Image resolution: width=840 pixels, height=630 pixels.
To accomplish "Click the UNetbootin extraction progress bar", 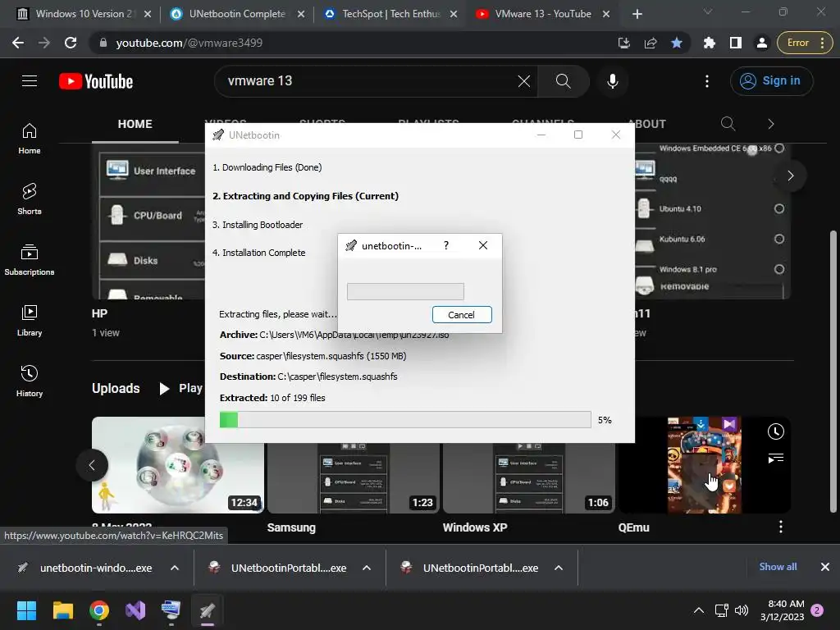I will click(405, 419).
